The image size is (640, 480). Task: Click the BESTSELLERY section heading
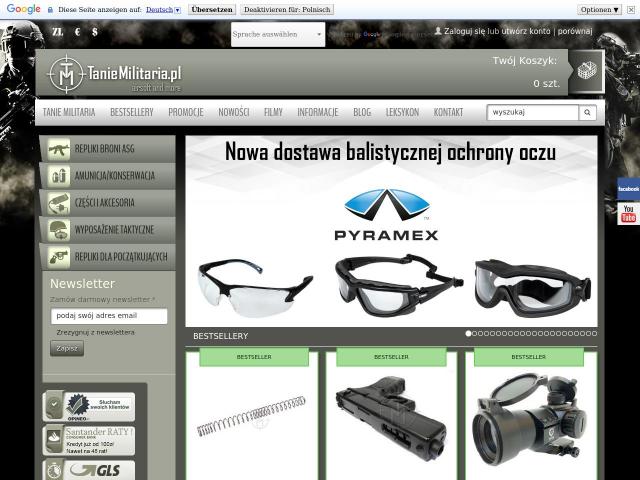(220, 336)
